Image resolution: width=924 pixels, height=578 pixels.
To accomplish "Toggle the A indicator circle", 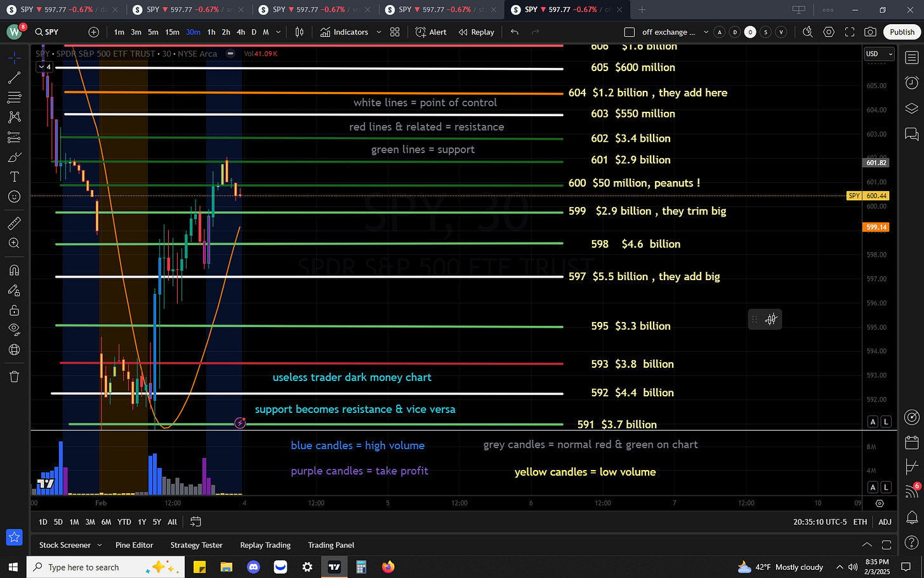I will pyautogui.click(x=719, y=32).
